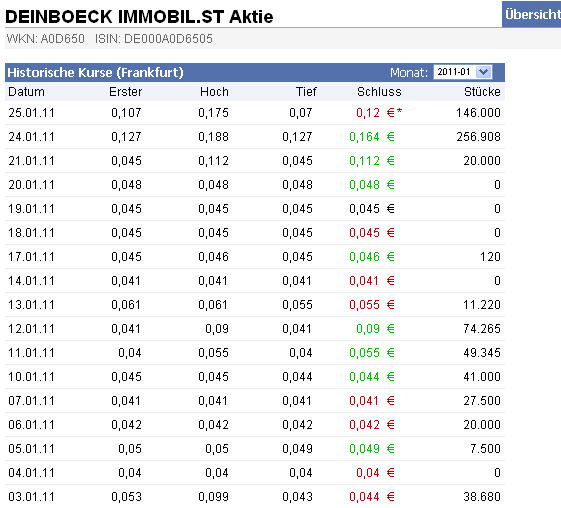Image resolution: width=561 pixels, height=508 pixels.
Task: Click the volume 74.265
Action: [x=482, y=329]
